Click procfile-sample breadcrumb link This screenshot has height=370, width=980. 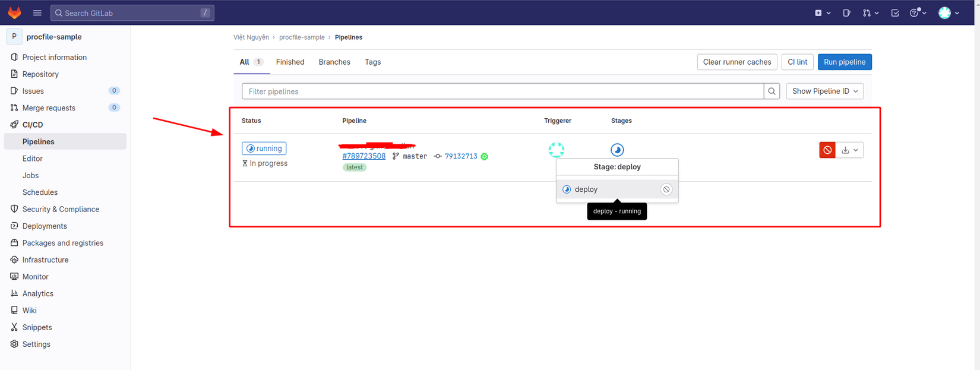click(x=302, y=37)
